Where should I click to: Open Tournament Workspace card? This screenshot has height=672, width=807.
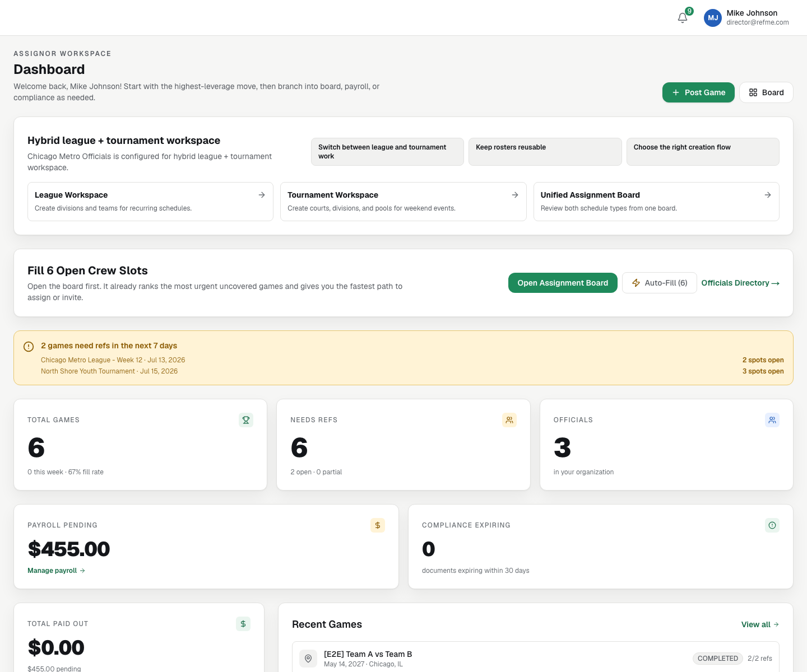pyautogui.click(x=403, y=202)
